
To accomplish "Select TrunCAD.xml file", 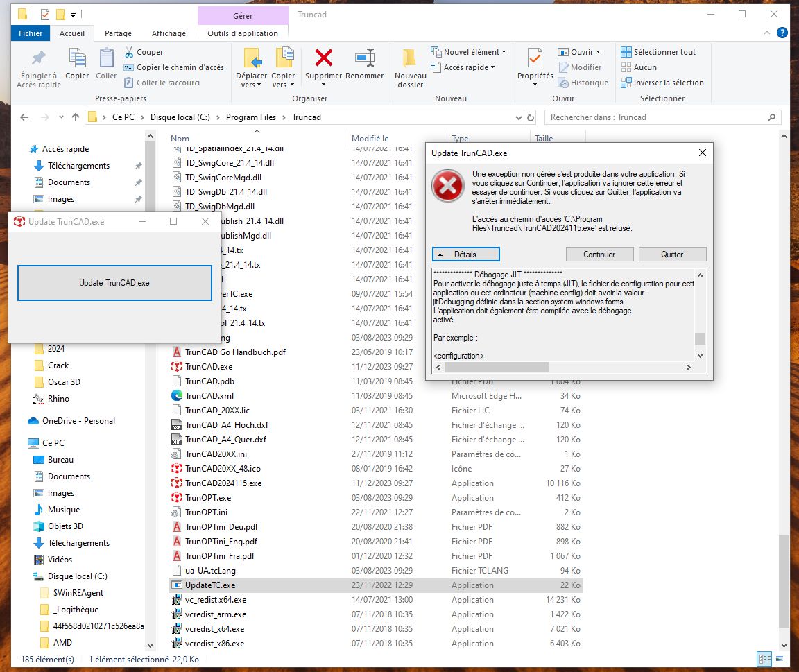I will [x=209, y=396].
